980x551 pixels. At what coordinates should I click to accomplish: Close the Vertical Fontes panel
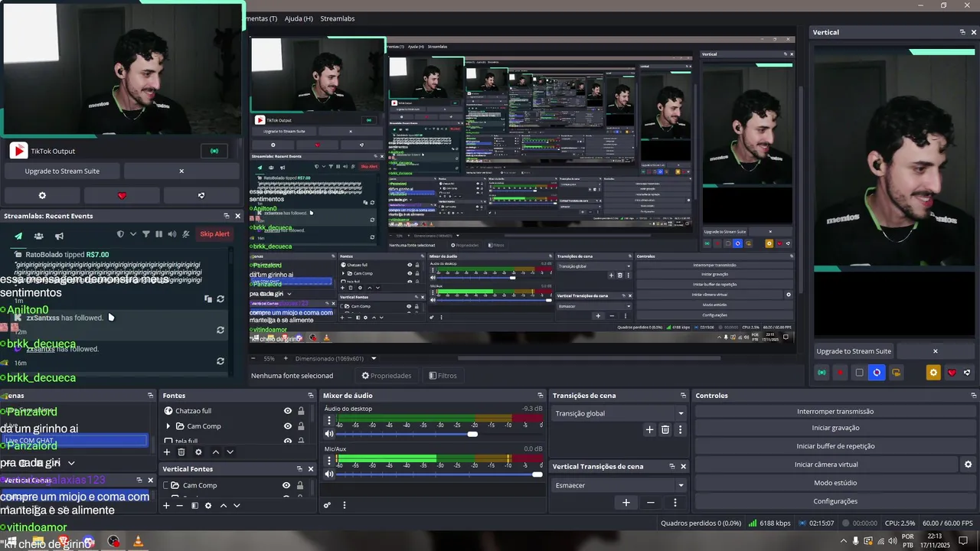coord(311,469)
